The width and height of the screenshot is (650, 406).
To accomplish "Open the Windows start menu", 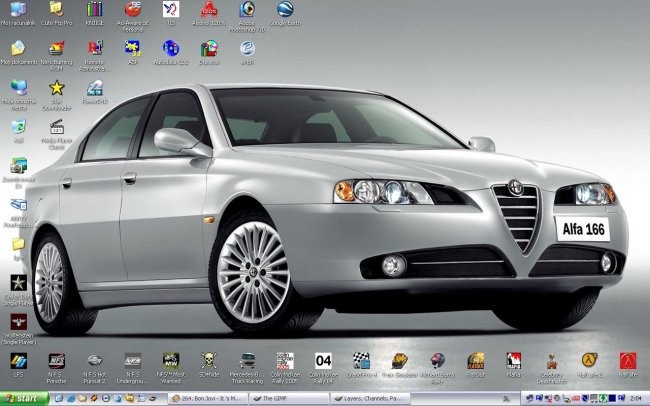I will tap(24, 399).
